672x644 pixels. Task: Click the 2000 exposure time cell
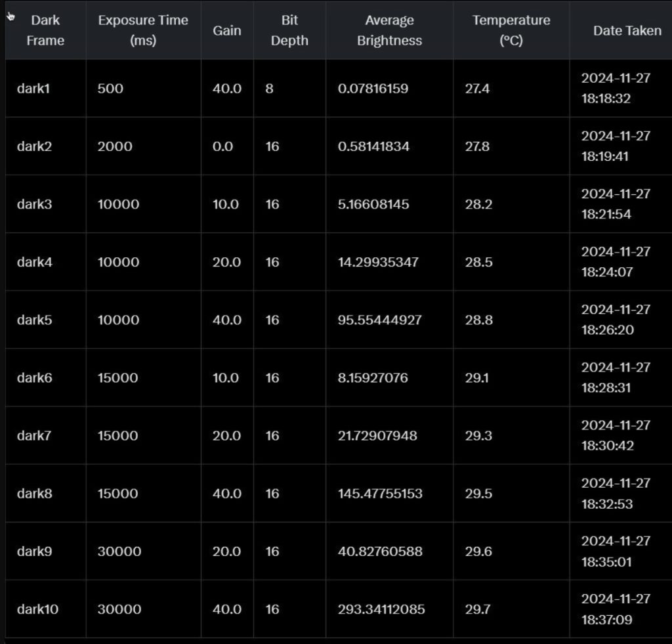tap(115, 146)
